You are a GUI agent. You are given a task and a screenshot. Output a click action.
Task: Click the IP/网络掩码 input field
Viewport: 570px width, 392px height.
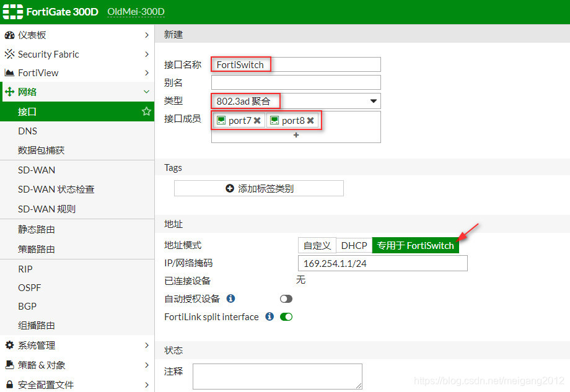click(x=383, y=263)
